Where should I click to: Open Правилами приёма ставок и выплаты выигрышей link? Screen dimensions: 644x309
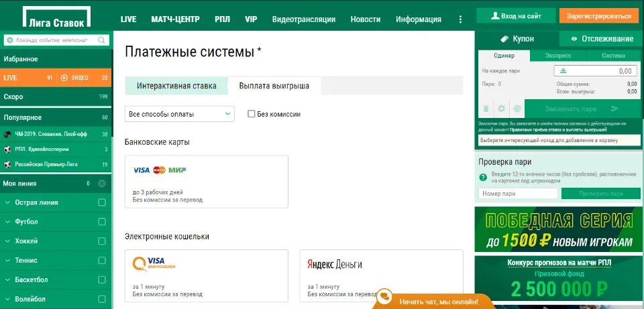click(x=559, y=129)
